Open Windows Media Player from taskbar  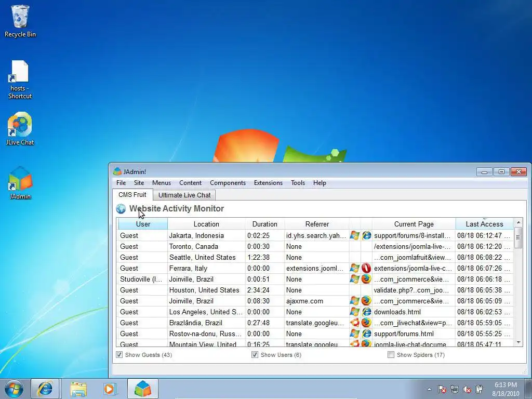[x=110, y=389]
